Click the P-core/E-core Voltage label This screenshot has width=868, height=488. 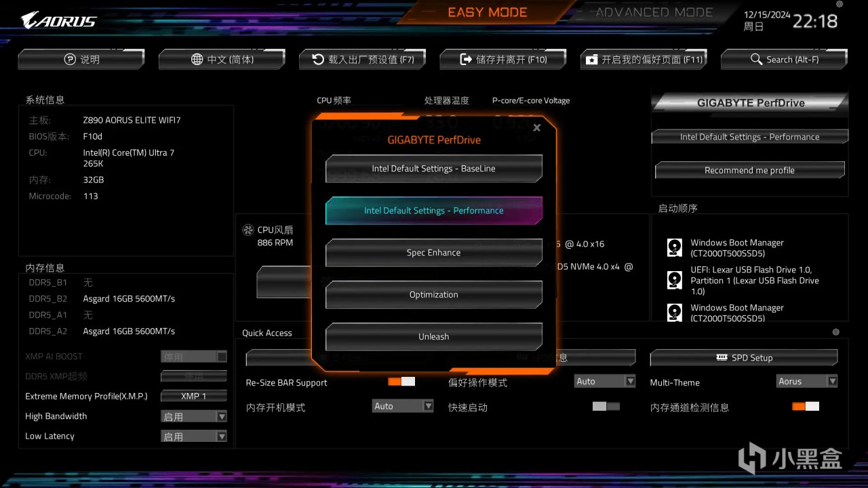(x=531, y=100)
